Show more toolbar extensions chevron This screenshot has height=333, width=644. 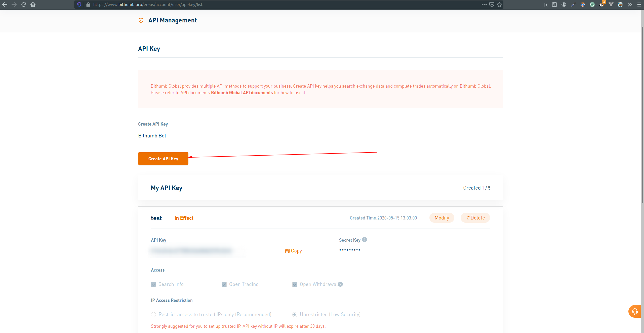630,5
